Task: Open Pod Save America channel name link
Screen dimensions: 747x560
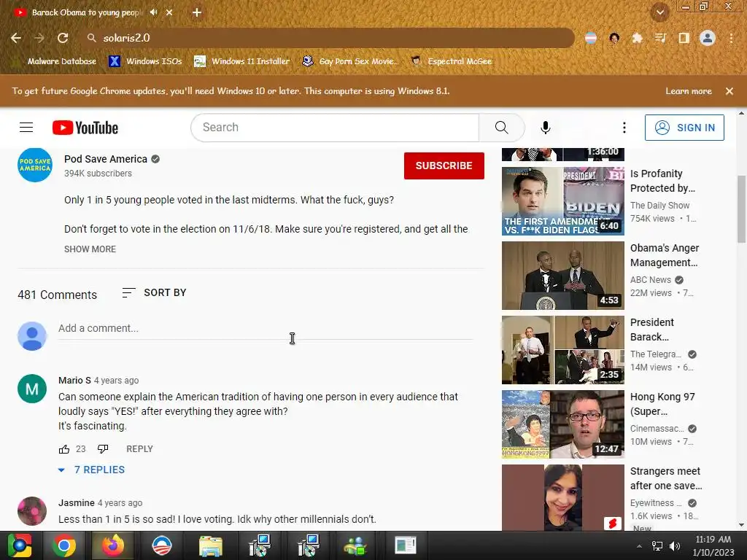Action: 106,159
